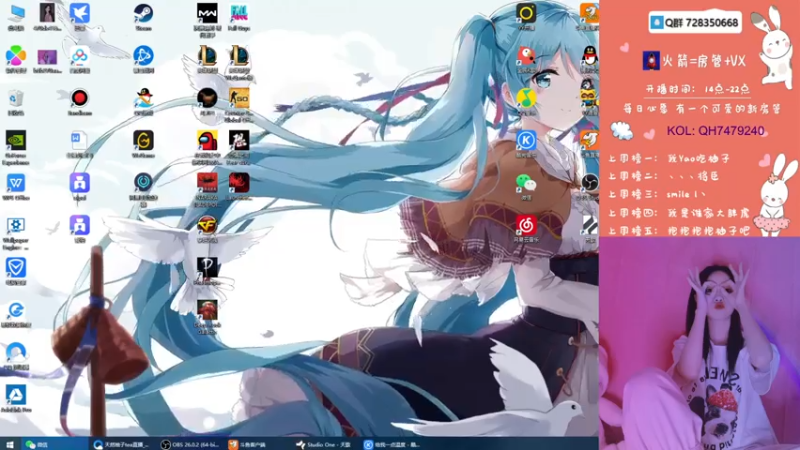Switch to OBS 26.0.2 in the taskbar

[189, 444]
